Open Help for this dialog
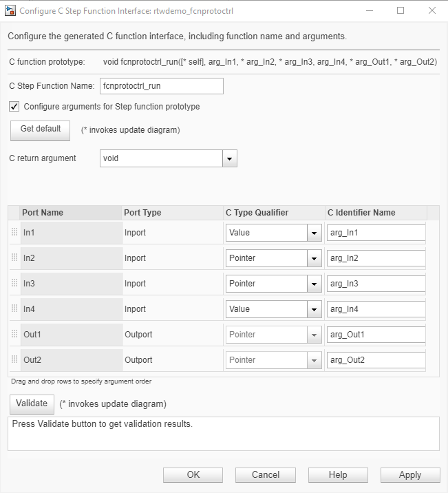Screen dimensions: 448x493 [x=338, y=475]
